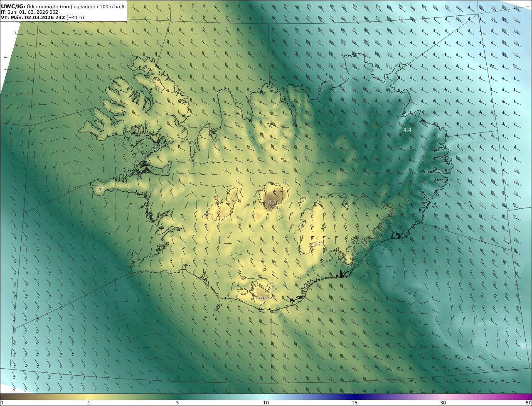Click the "VT: Mán. 02.03.2026 23Z" valid time

[x=33, y=17]
